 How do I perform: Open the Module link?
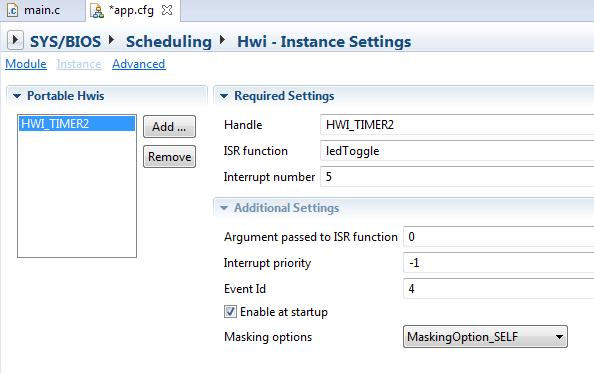coord(26,64)
